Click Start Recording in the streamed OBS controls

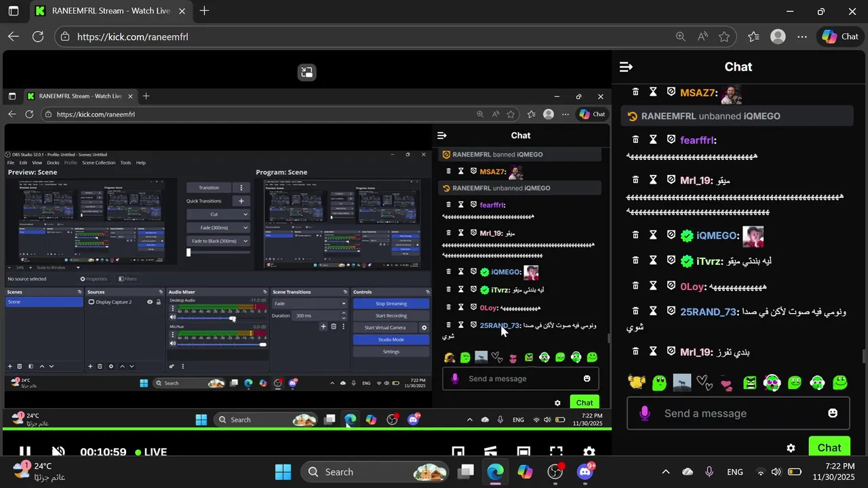coord(391,315)
